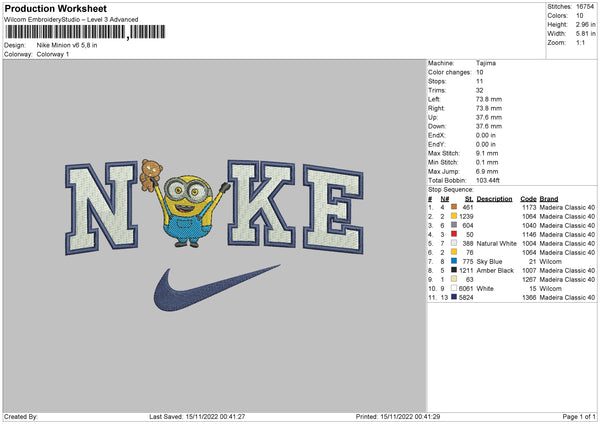Click the Machine value 'Tajima'
This screenshot has width=600, height=424.
coord(486,63)
